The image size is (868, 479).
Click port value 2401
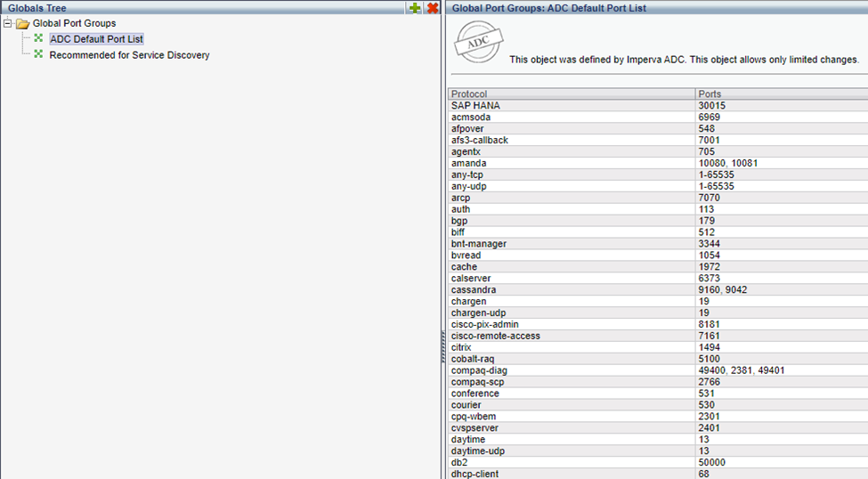pos(710,428)
